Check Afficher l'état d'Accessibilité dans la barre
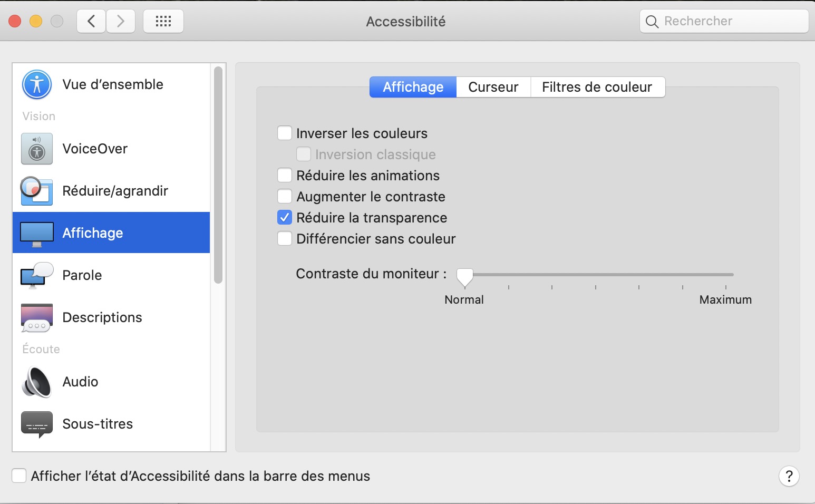 (20, 476)
